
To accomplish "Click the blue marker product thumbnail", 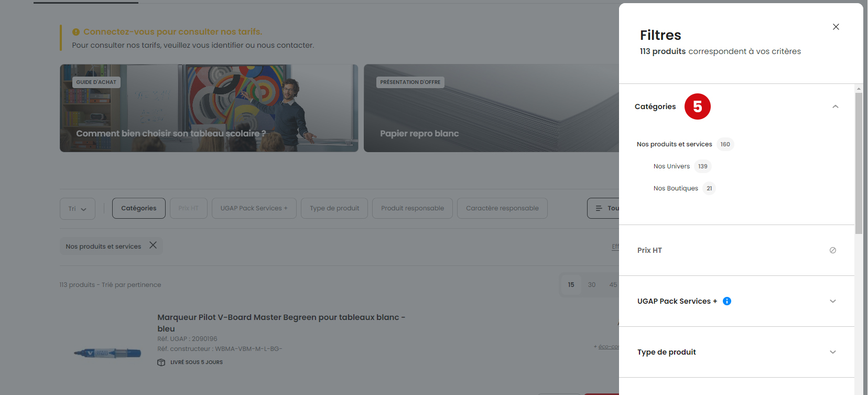I will (x=107, y=353).
